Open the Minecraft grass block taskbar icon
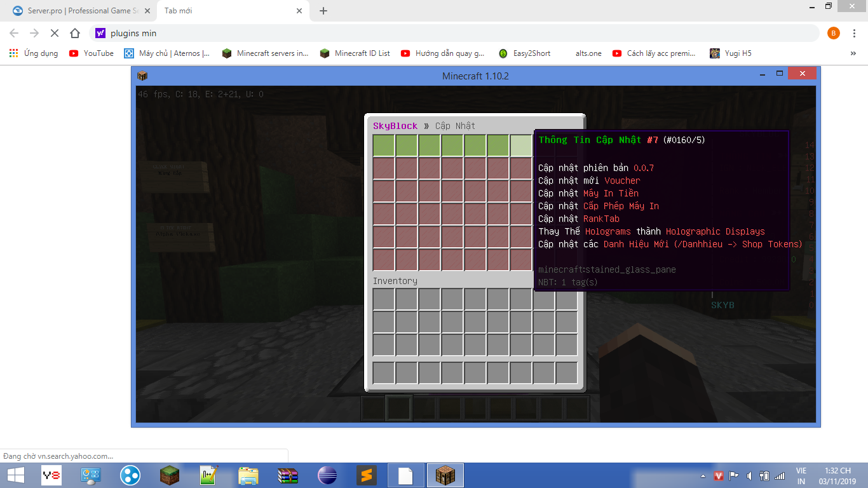The width and height of the screenshot is (868, 488). click(170, 475)
